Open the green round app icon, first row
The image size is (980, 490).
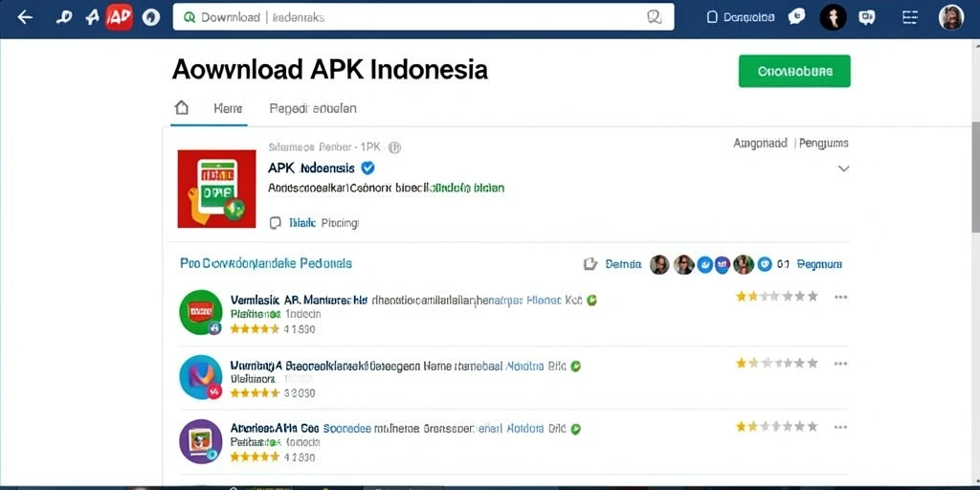point(201,312)
